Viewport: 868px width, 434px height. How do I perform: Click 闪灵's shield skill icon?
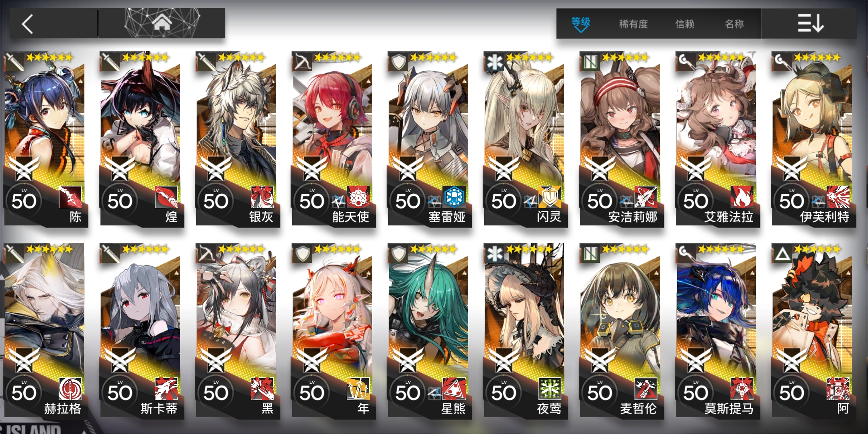point(550,197)
